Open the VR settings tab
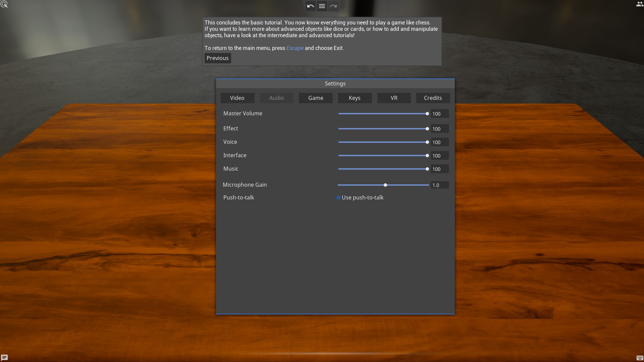Screen dimensions: 644x362 coord(394,98)
